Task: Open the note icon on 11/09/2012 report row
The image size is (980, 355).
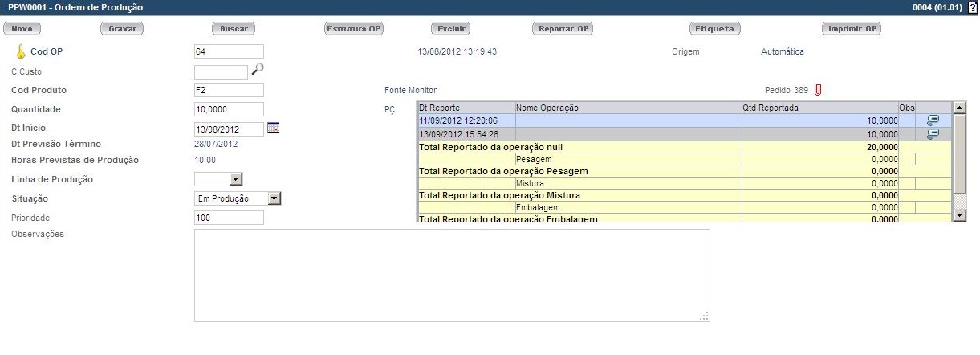Action: point(933,120)
